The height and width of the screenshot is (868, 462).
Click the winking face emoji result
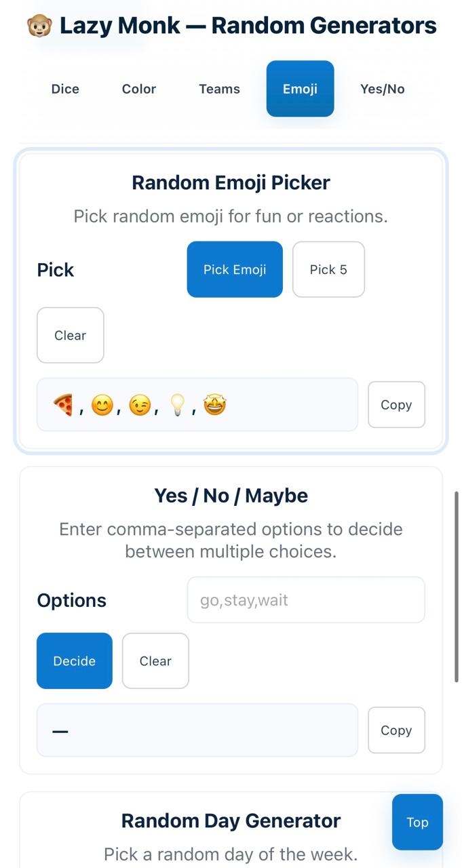tap(140, 406)
